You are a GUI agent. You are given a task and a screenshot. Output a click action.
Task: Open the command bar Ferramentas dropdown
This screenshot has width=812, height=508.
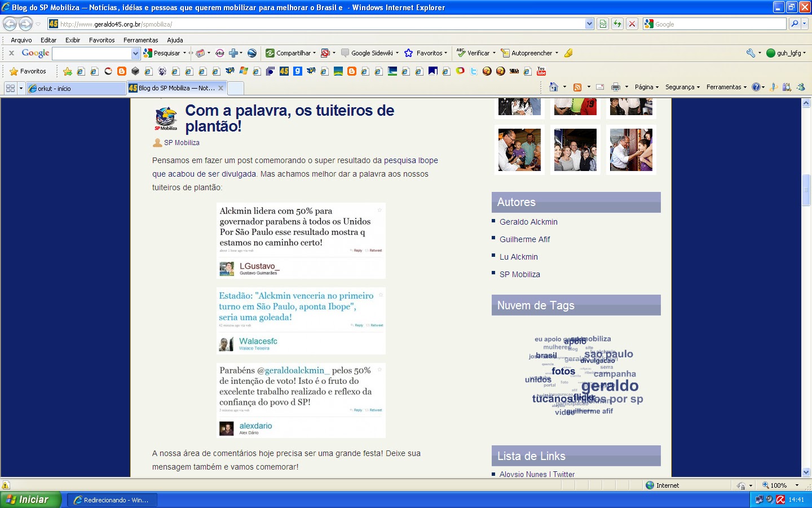pyautogui.click(x=726, y=87)
